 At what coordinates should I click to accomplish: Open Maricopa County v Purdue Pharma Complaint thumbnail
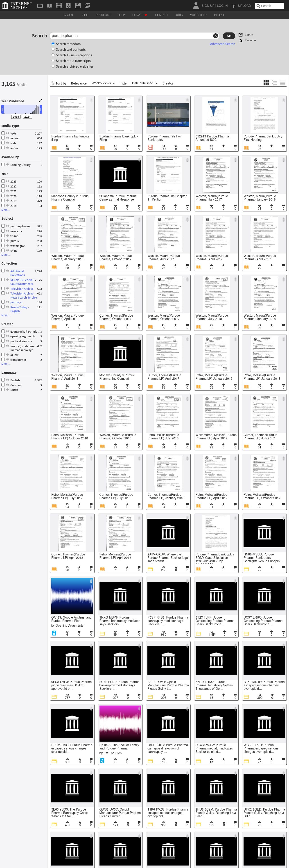point(72,175)
